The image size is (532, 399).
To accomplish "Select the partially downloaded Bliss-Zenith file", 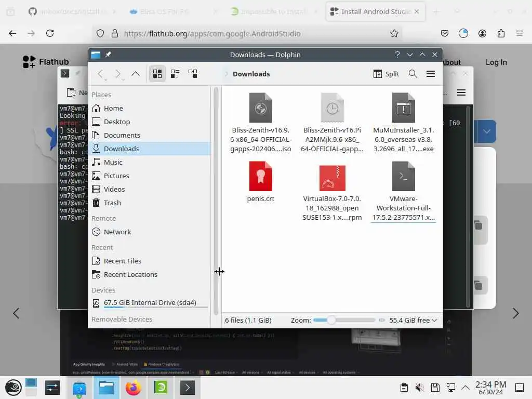I will point(332,108).
